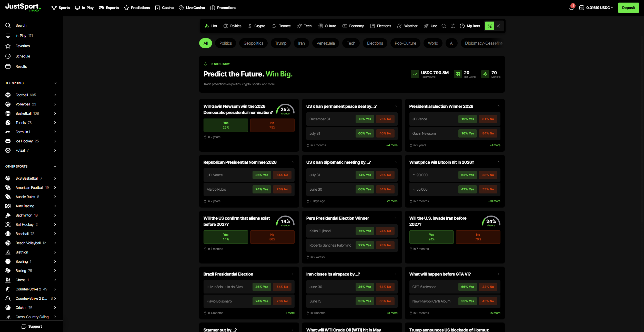Open US x Iran permanent peace deal market arrow
The width and height of the screenshot is (644, 332).
(x=396, y=106)
